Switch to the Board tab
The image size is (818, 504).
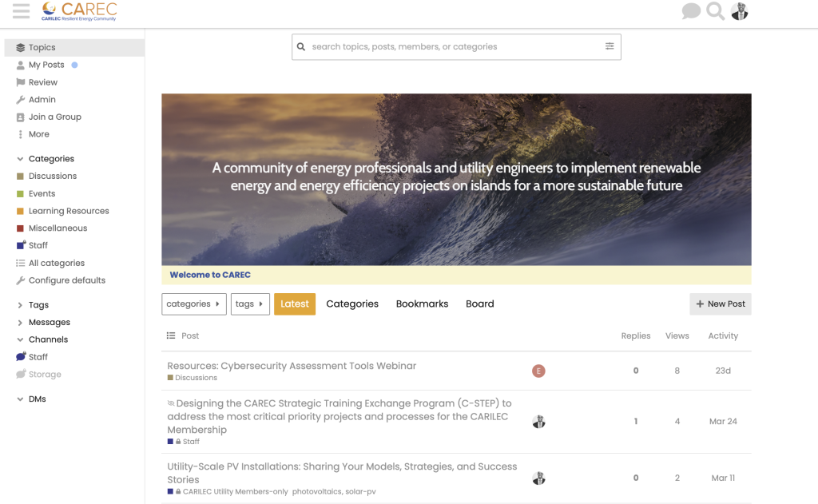[x=480, y=304]
